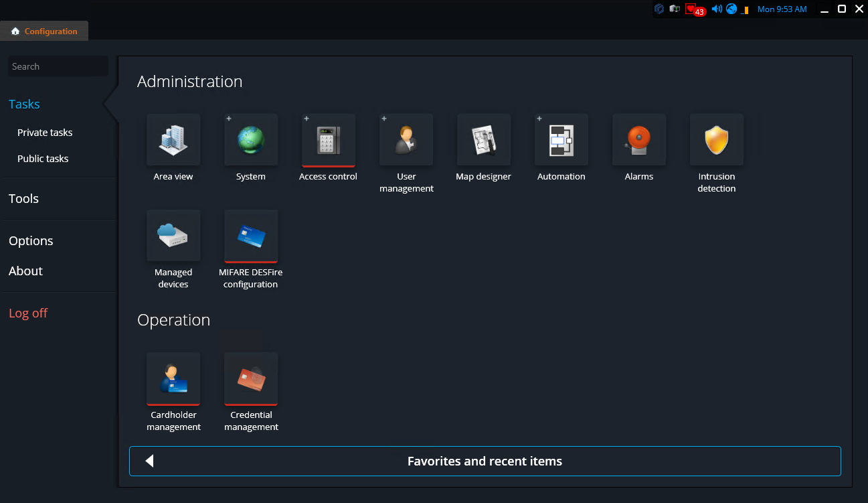This screenshot has height=503, width=868.
Task: Open the Automation task
Action: (561, 140)
